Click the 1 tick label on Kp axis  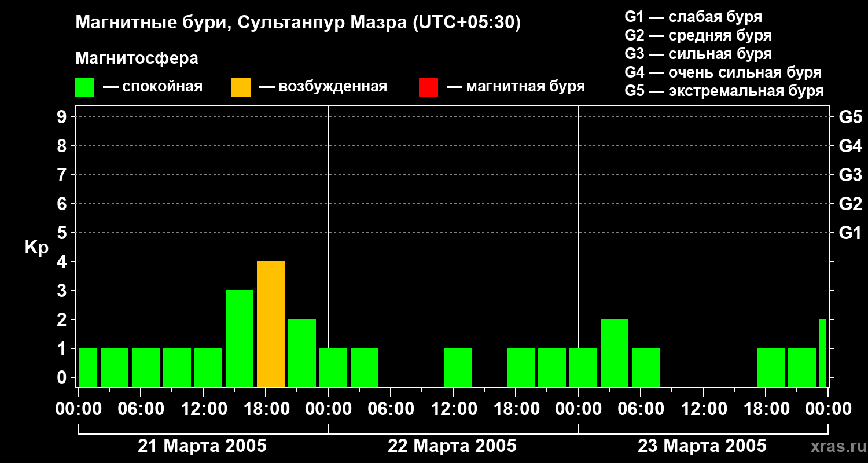[63, 349]
